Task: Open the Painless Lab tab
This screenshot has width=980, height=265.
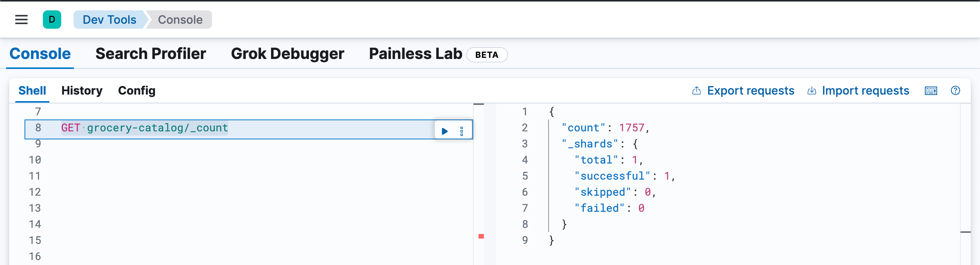Action: point(416,54)
